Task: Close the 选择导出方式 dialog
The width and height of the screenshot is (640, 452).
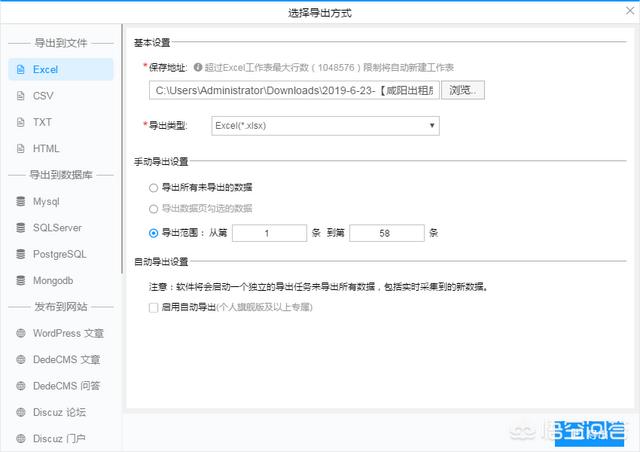Action: point(630,11)
